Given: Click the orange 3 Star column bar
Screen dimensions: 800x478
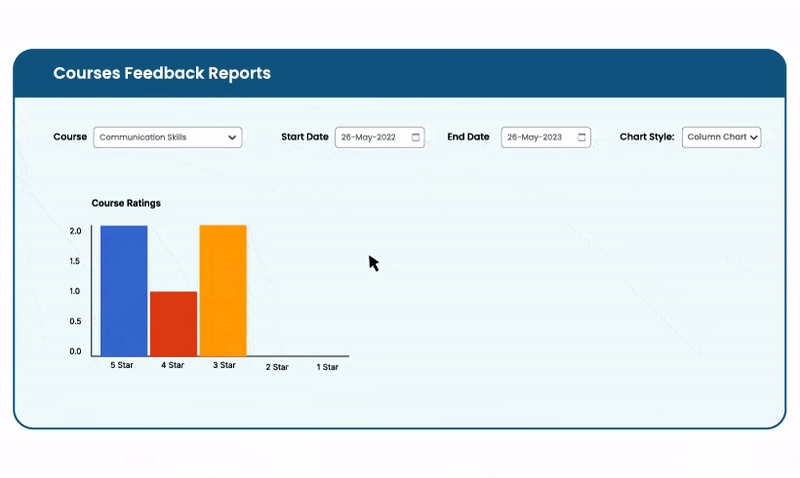Looking at the screenshot, I should 223,291.
